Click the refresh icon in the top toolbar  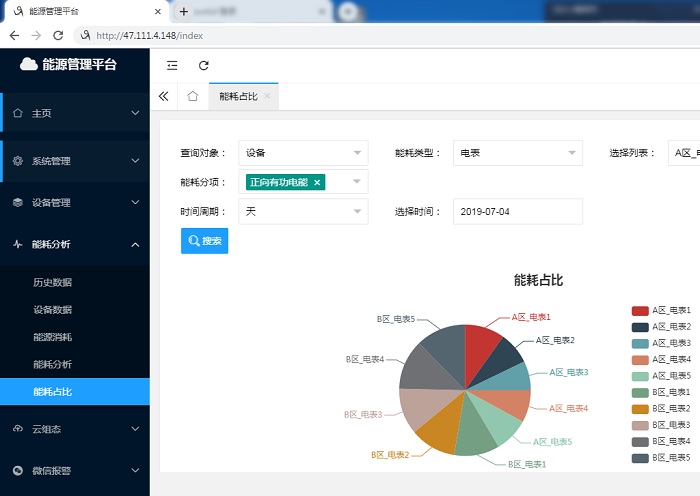pyautogui.click(x=204, y=65)
